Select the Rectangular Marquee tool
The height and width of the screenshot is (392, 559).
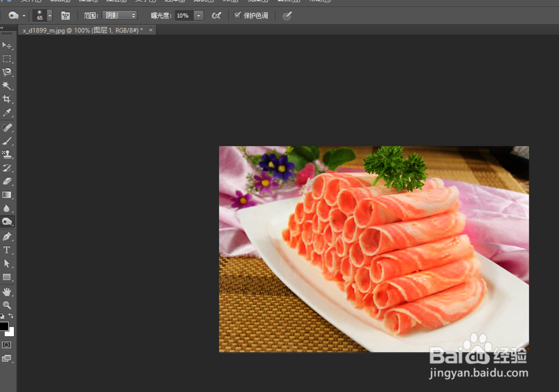point(7,59)
